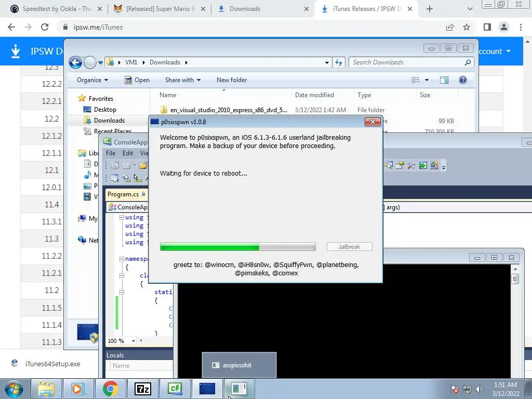
Task: Click the Chrome back button
Action: click(x=11, y=27)
